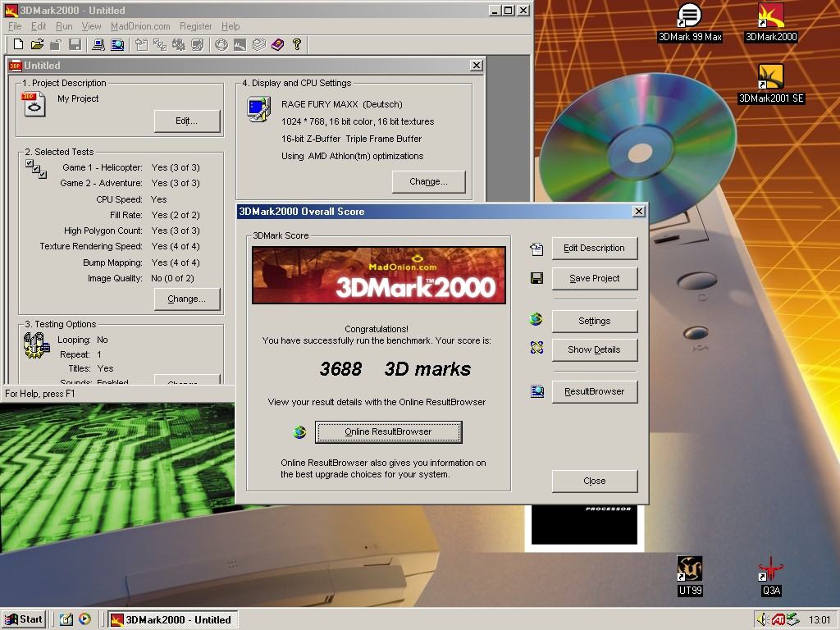Screen dimensions: 840x630
Task: Select the Q3A desktop shortcut
Action: [x=771, y=577]
